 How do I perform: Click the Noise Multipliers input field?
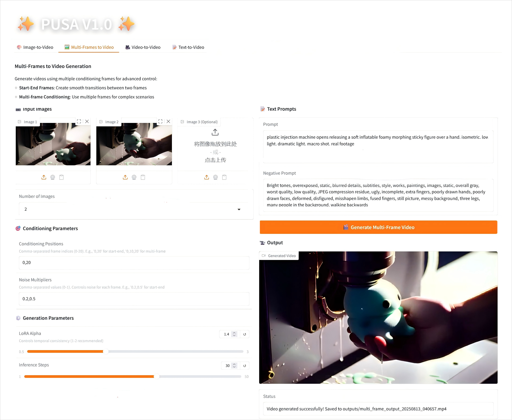[x=134, y=299]
